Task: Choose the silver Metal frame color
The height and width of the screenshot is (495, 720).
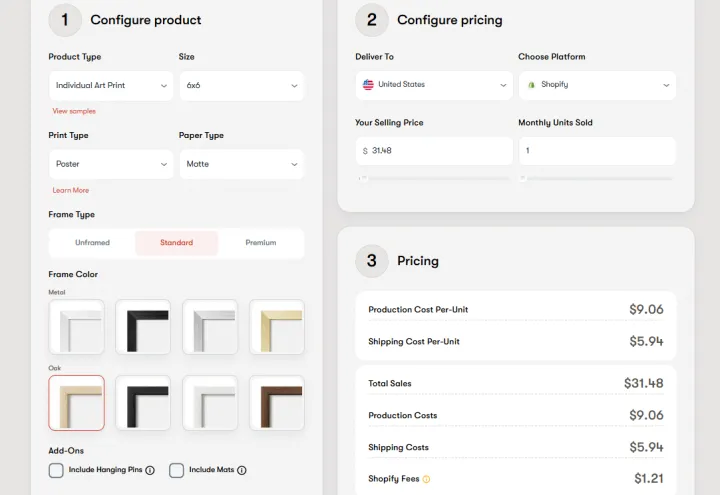Action: pyautogui.click(x=210, y=327)
